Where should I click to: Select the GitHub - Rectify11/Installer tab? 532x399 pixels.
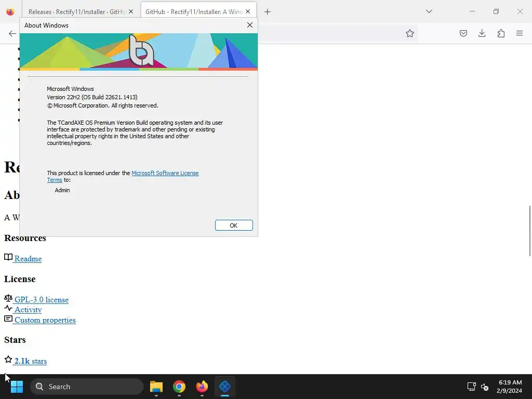[194, 12]
